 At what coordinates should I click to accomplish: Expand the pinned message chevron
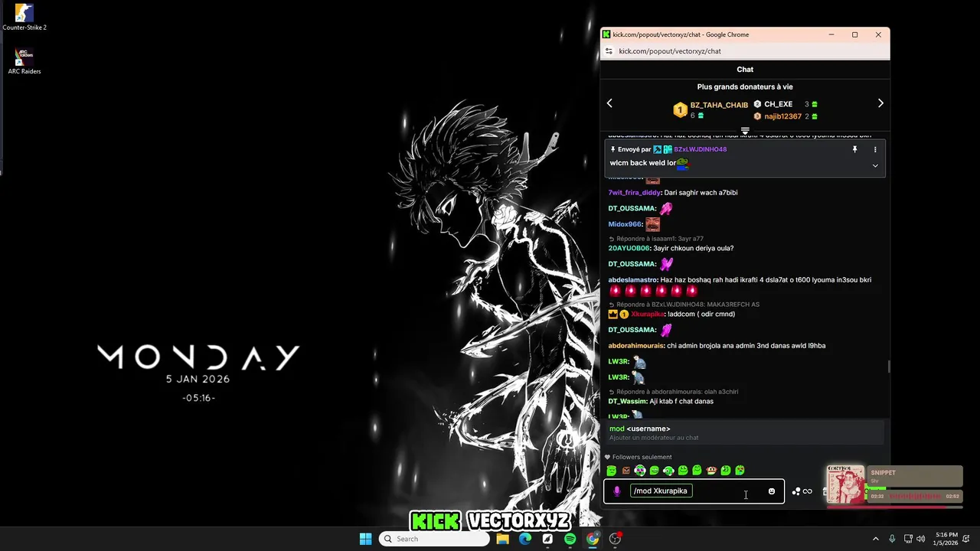(875, 165)
